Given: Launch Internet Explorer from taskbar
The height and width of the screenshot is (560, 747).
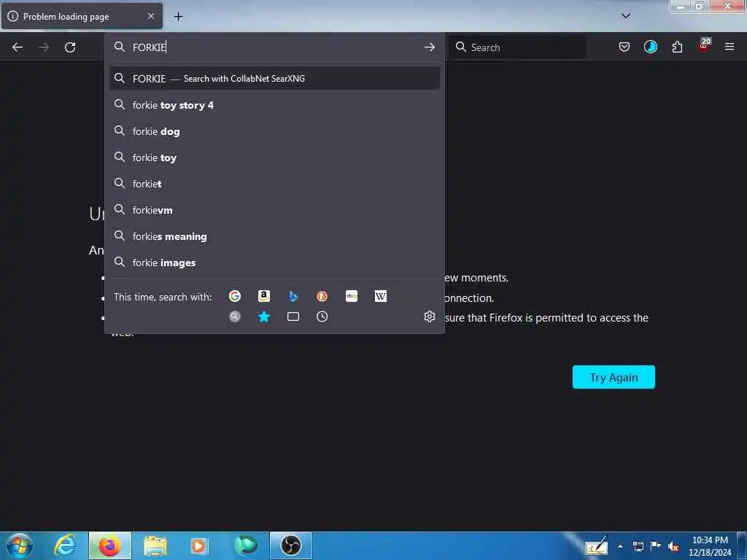Looking at the screenshot, I should point(65,545).
